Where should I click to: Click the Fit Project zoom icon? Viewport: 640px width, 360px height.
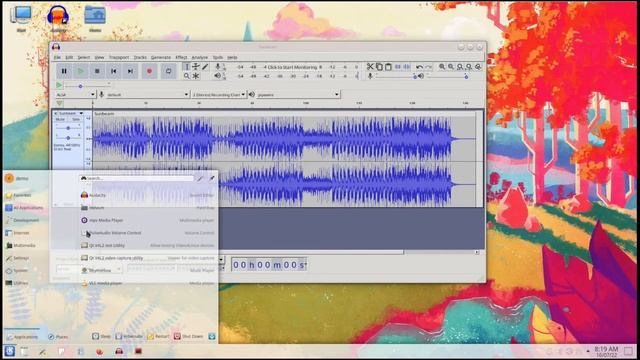469,67
